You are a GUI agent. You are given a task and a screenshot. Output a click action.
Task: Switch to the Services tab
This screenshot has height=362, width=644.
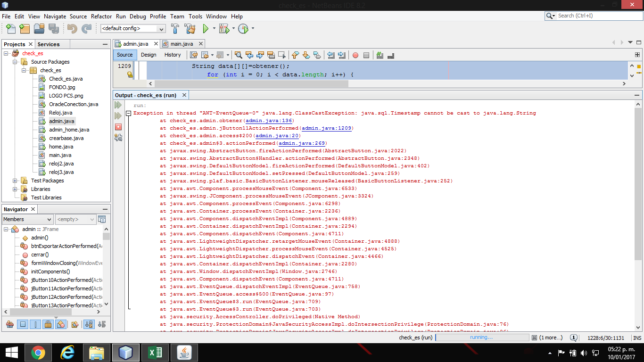(49, 44)
